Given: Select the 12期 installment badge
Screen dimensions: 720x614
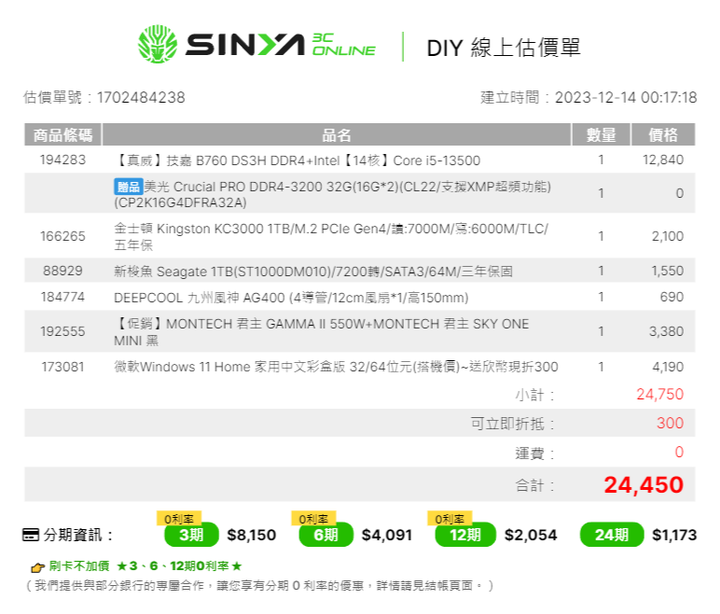Looking at the screenshot, I should pyautogui.click(x=466, y=535).
